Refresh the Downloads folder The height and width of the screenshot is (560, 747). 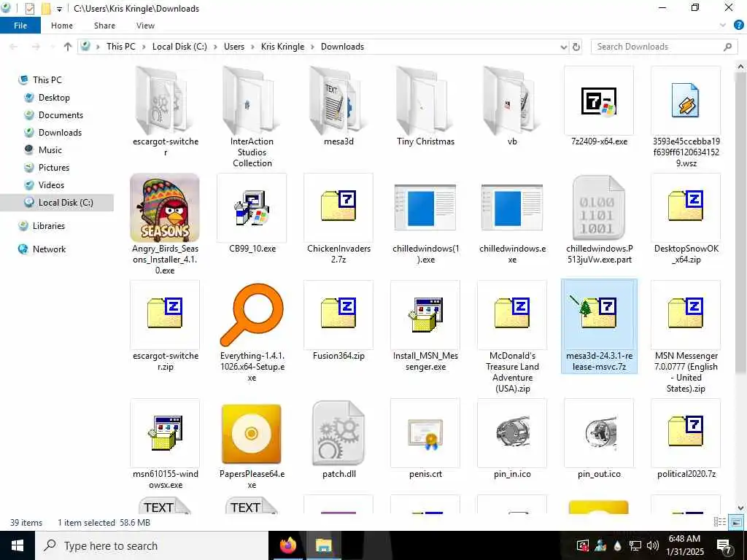576,47
